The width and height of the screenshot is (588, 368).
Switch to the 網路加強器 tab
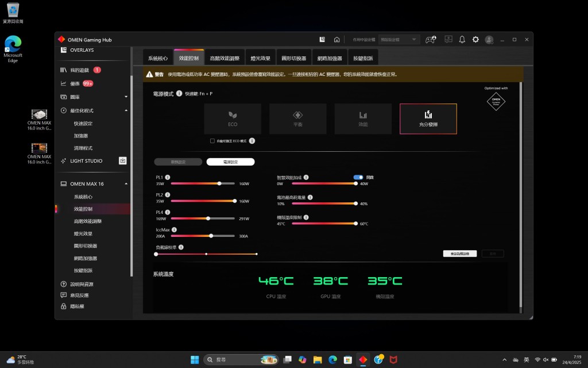(x=330, y=58)
